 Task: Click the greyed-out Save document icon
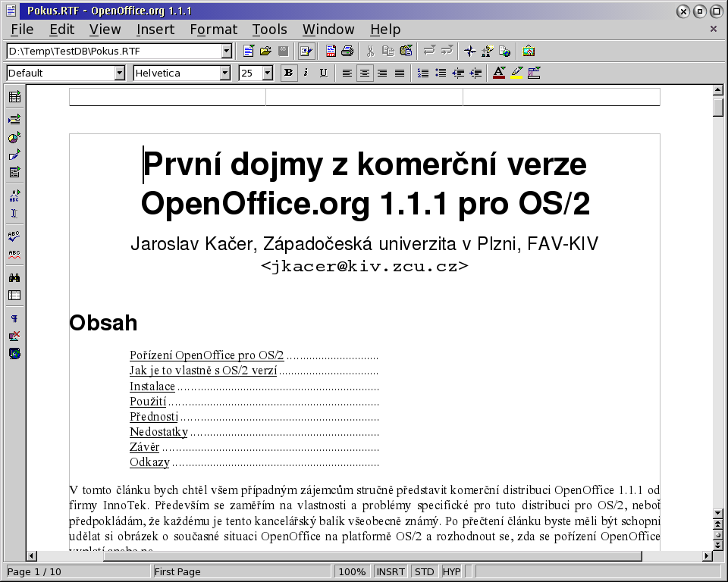point(283,51)
